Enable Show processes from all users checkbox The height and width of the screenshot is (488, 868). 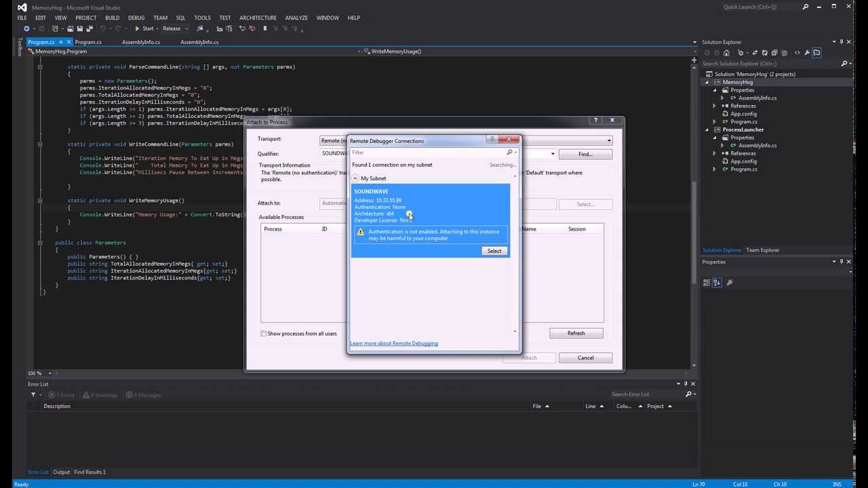coord(264,333)
